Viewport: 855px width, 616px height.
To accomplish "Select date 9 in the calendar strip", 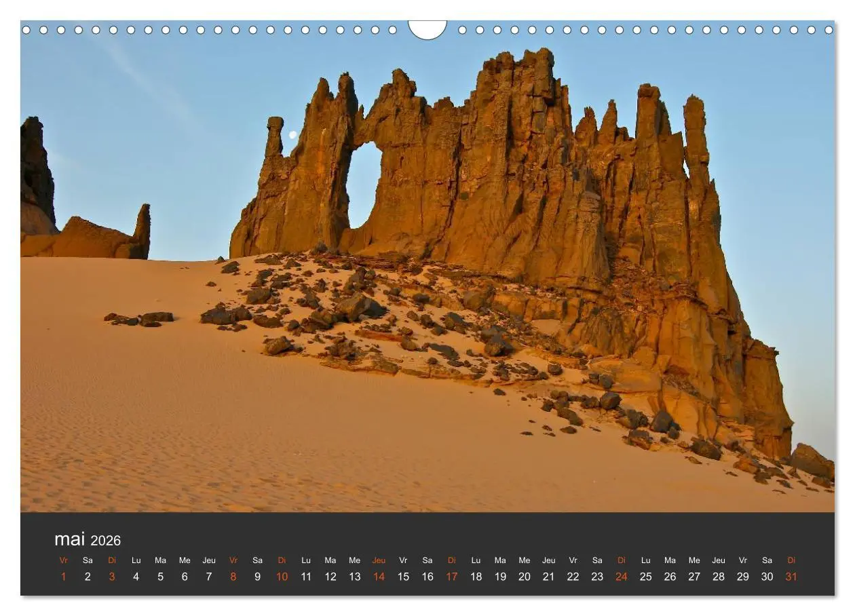I will [x=258, y=577].
